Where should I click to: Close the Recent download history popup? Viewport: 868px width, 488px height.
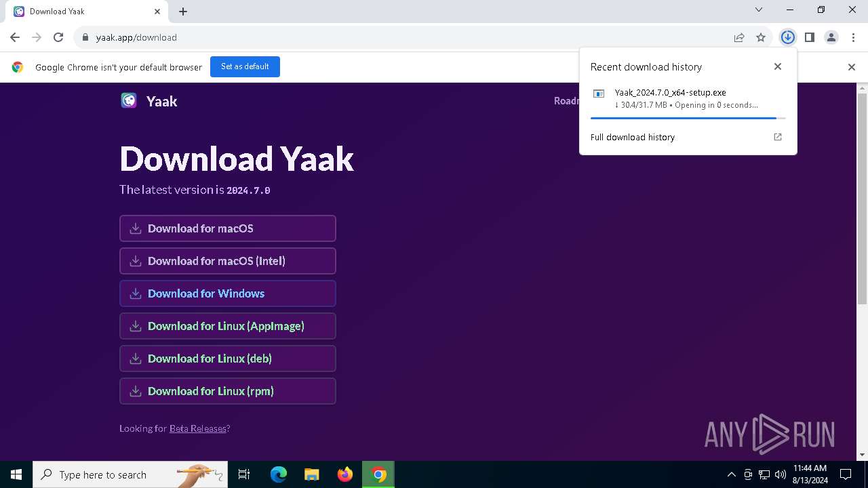[778, 66]
